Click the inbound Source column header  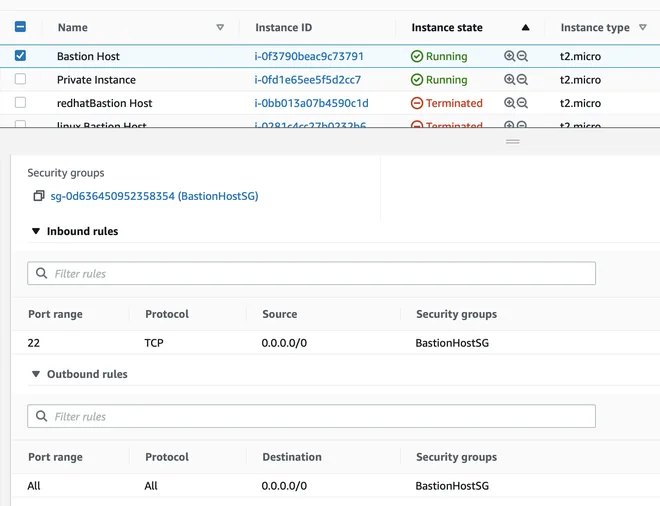coord(279,314)
